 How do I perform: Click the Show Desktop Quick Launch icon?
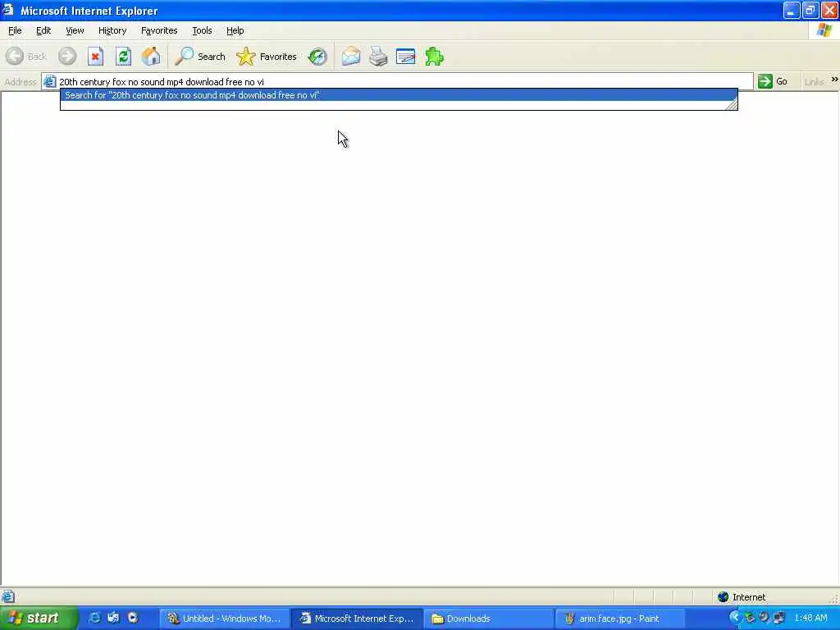(113, 618)
